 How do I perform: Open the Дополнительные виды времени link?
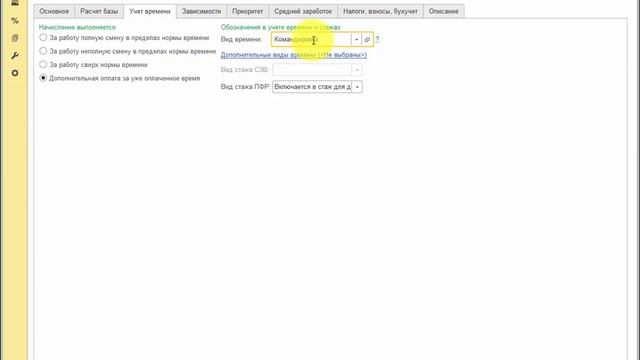pyautogui.click(x=293, y=55)
